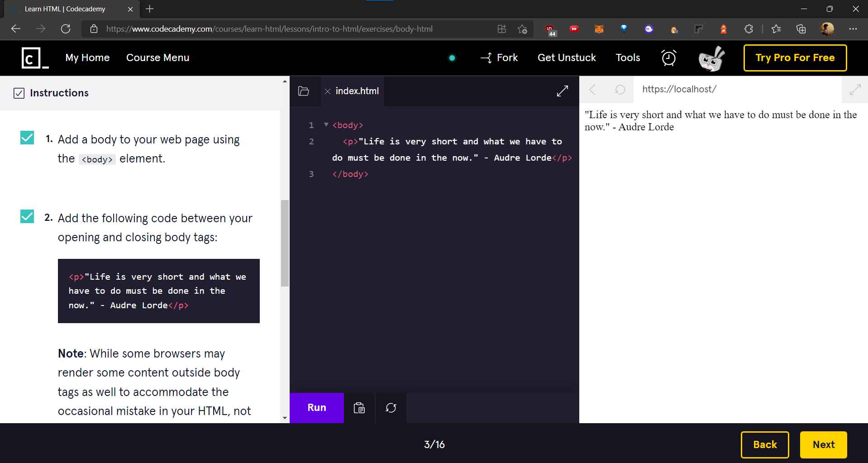Collapse the body element on line 1
Image resolution: width=868 pixels, height=463 pixels.
click(x=326, y=125)
